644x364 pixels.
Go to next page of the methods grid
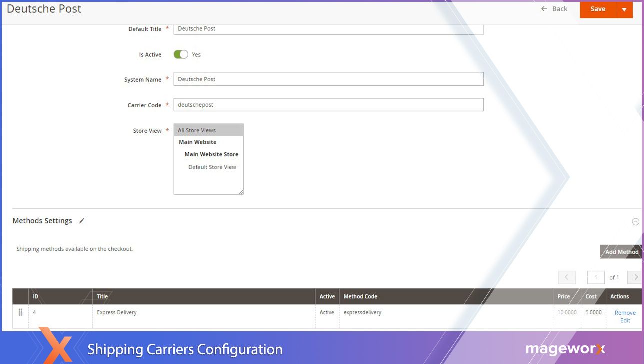635,277
